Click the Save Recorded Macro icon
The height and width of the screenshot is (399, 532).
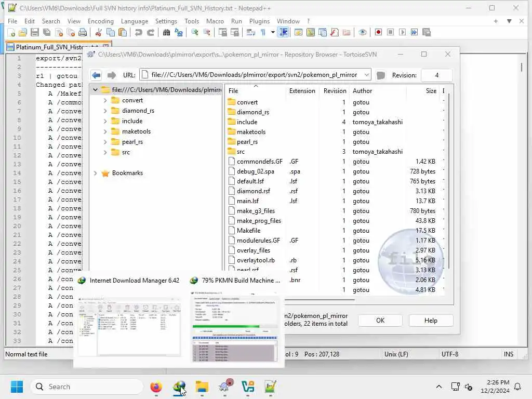click(x=427, y=32)
